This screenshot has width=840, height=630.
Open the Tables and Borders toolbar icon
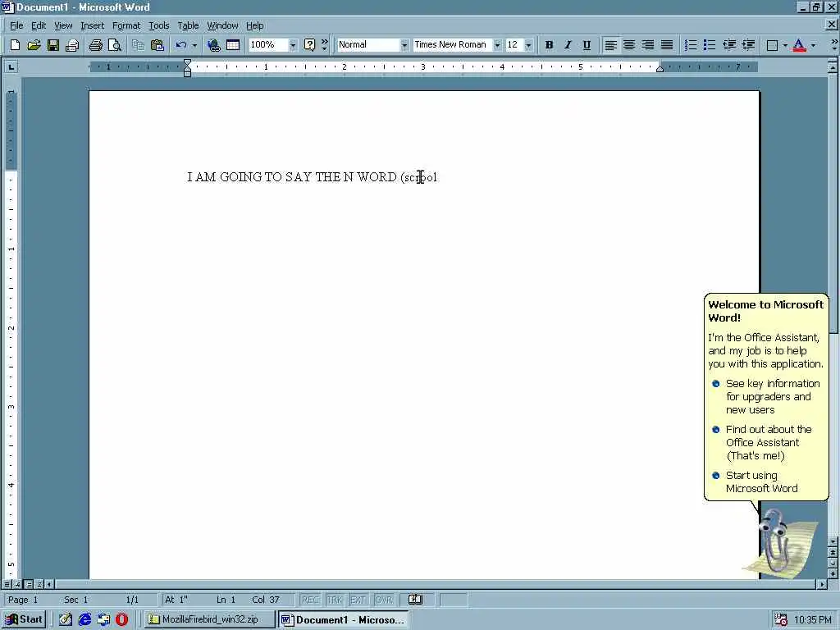233,45
